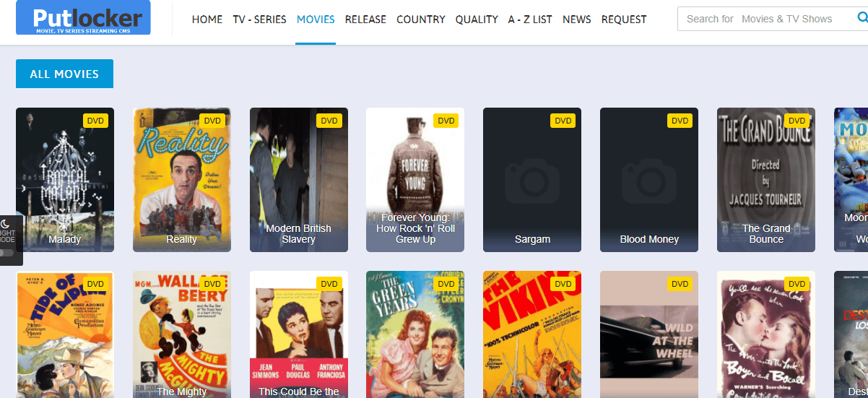Click the camera placeholder icon on Blood Money
The height and width of the screenshot is (398, 868).
pyautogui.click(x=649, y=180)
